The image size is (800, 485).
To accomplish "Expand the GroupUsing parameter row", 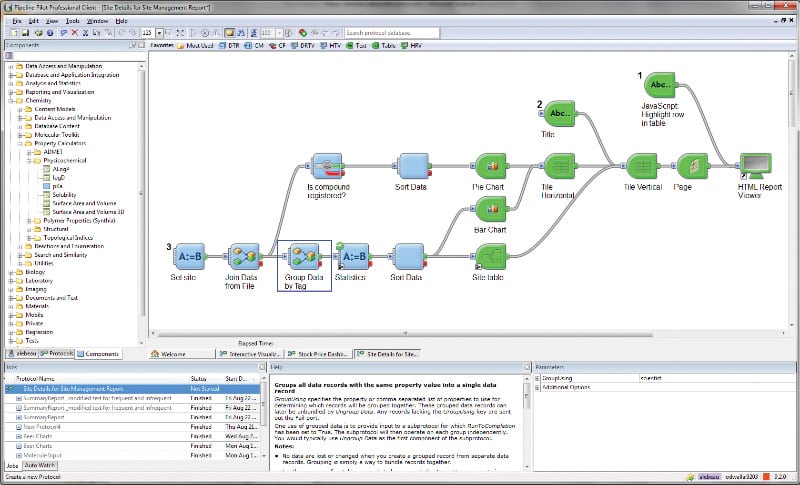I will click(537, 378).
